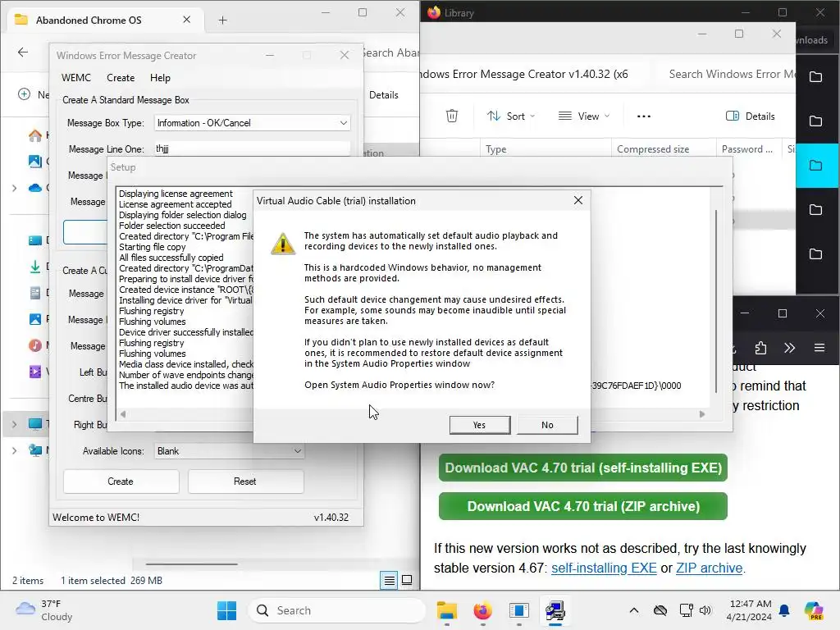Expand the This PC tree node
This screenshot has height=630, width=840.
pyautogui.click(x=15, y=424)
